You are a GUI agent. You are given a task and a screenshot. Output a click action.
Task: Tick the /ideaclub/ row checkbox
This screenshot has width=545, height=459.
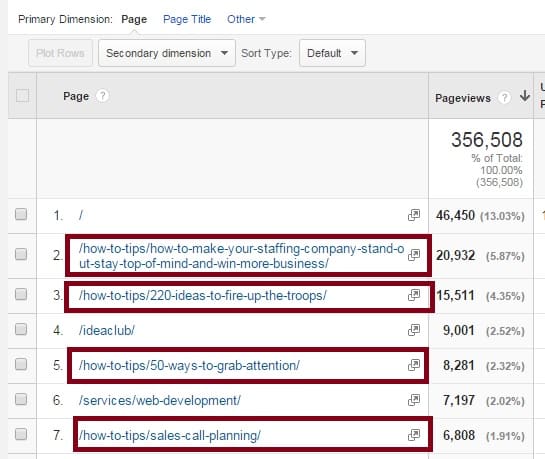click(21, 329)
